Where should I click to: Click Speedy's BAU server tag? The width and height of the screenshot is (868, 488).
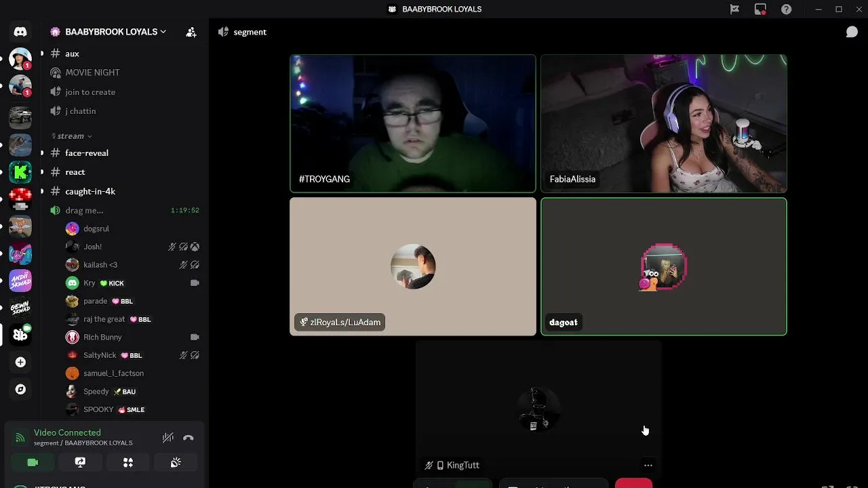coord(125,392)
